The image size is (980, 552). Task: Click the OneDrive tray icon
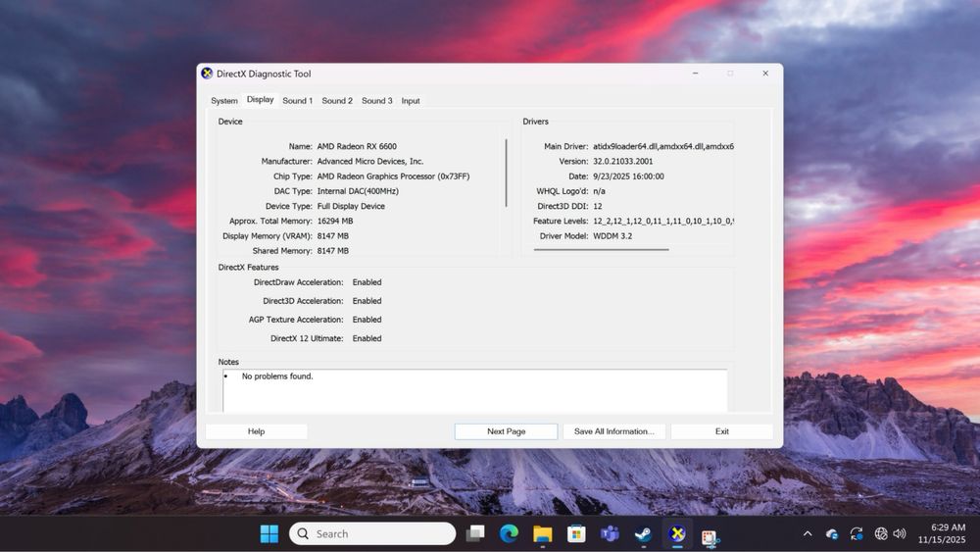tap(831, 534)
